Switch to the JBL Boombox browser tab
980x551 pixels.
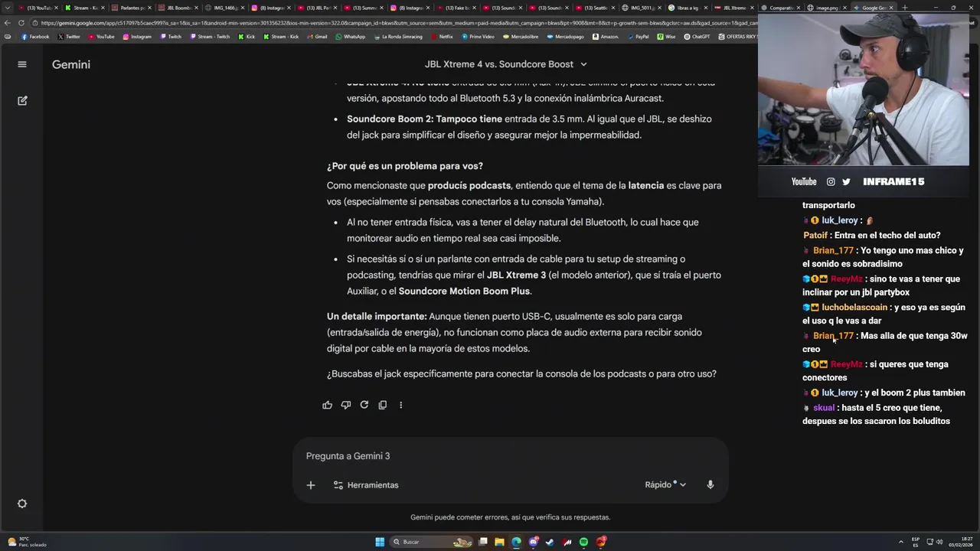click(178, 8)
